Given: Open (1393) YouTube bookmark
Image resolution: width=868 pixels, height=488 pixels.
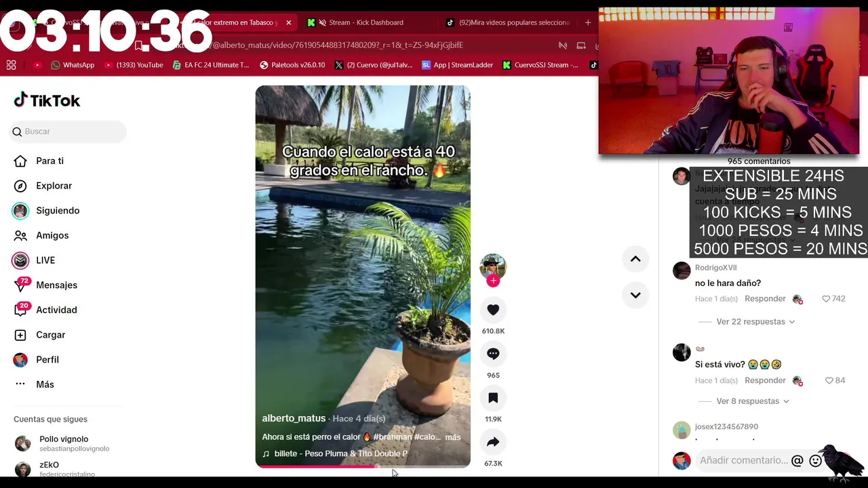Looking at the screenshot, I should pos(134,65).
